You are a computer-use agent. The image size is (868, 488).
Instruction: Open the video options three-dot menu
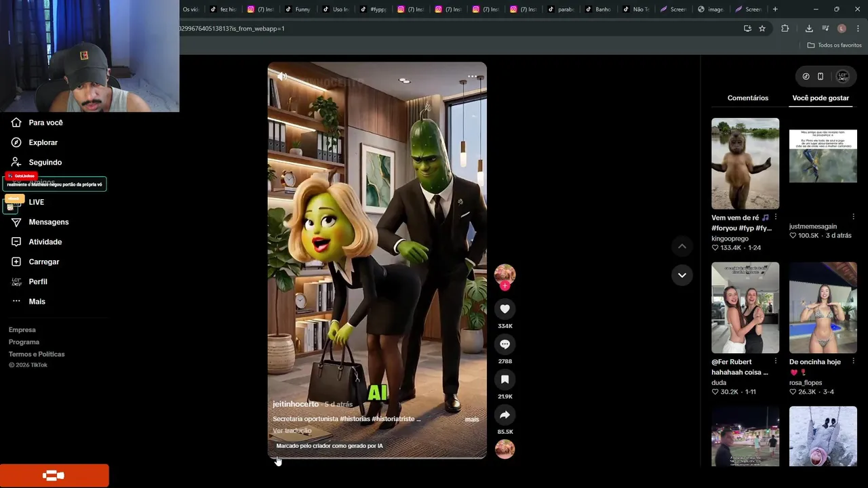pyautogui.click(x=473, y=76)
